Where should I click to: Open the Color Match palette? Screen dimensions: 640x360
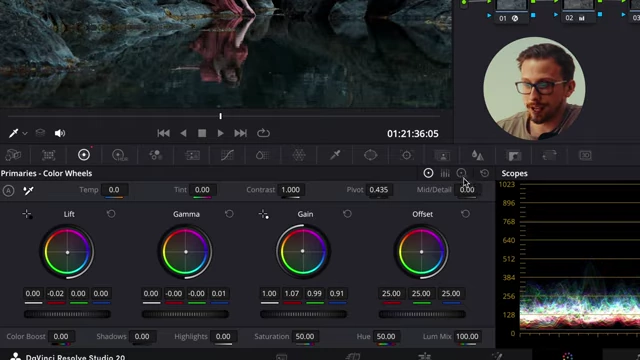pos(49,155)
